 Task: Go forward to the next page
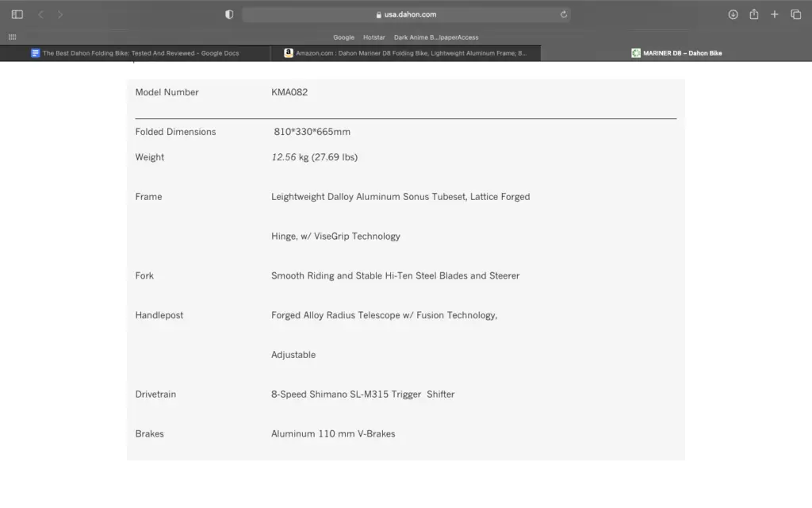click(60, 14)
